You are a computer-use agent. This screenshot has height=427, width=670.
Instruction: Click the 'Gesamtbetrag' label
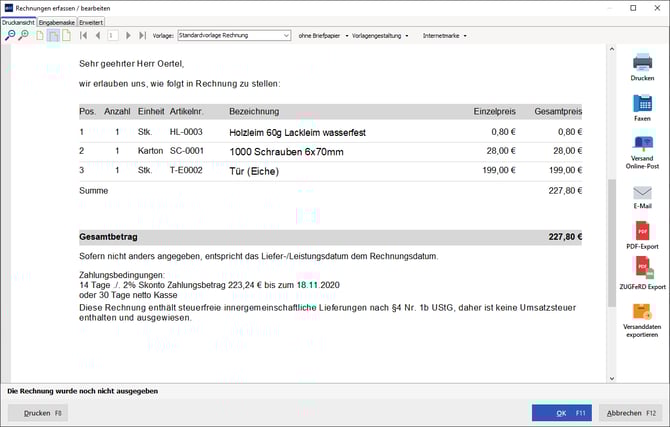tap(108, 237)
